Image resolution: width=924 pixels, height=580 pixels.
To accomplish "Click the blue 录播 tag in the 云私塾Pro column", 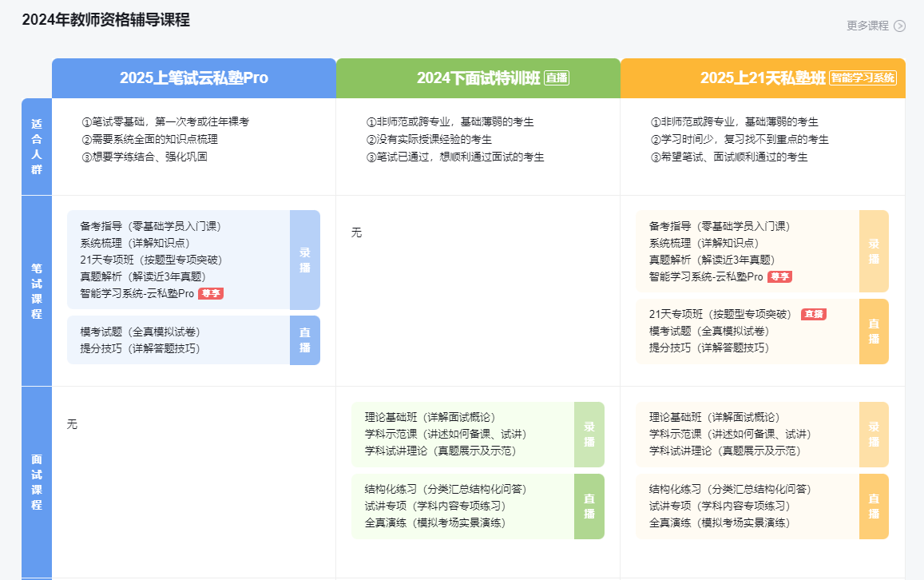I will click(x=305, y=260).
